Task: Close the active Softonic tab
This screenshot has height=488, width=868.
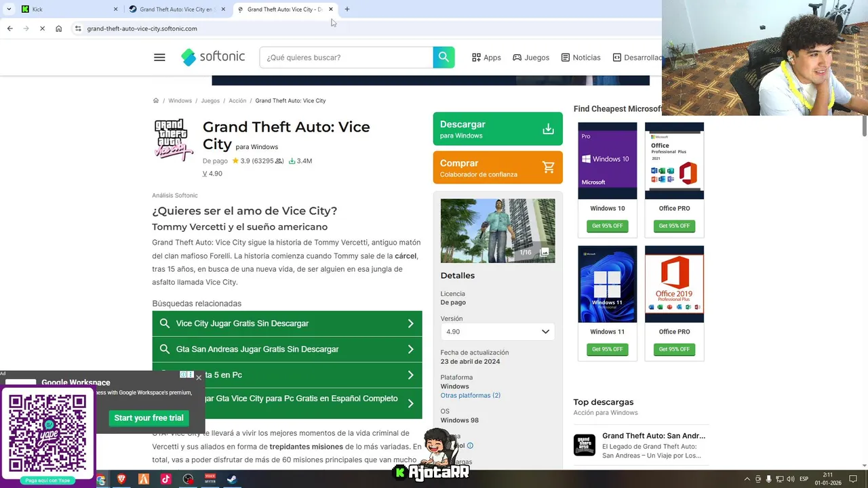Action: (x=331, y=9)
